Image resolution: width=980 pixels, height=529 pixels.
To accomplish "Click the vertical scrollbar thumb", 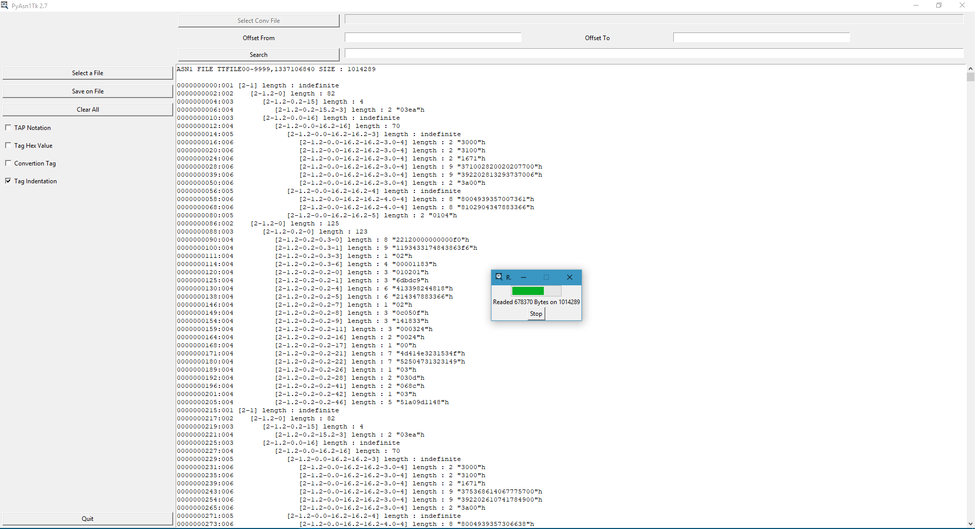I will (970, 77).
